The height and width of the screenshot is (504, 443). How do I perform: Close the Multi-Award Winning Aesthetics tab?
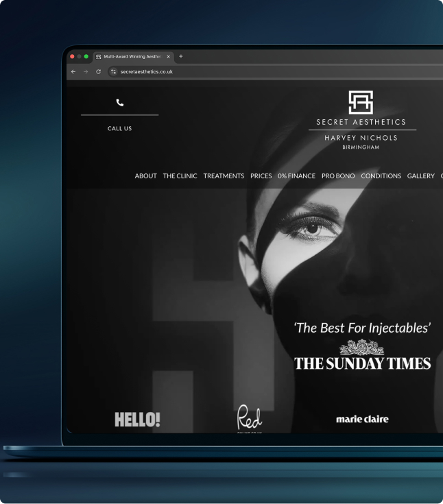point(169,56)
